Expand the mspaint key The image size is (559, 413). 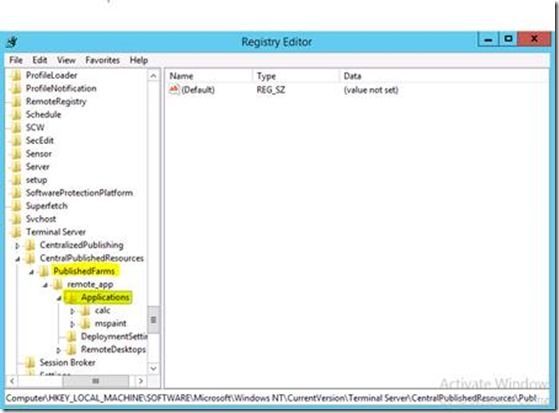click(x=72, y=324)
